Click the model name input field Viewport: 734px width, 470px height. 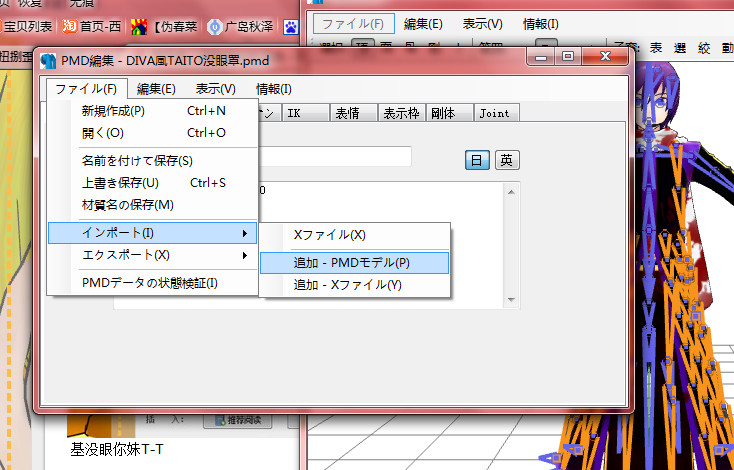(x=335, y=156)
